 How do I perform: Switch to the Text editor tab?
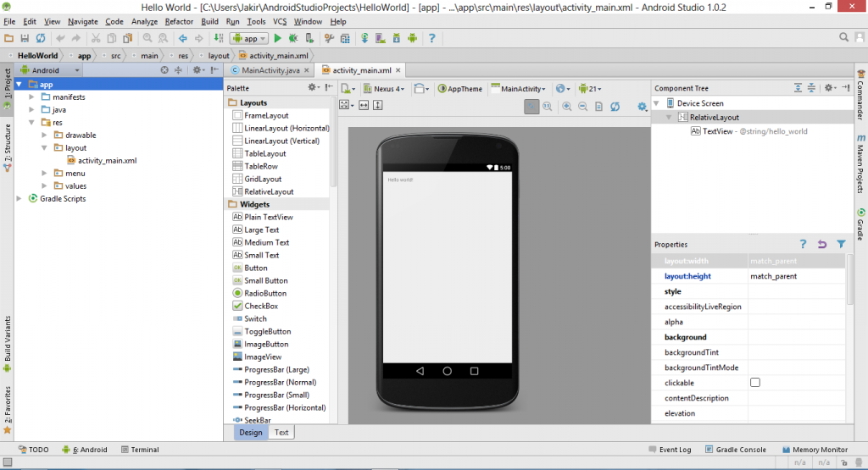[x=281, y=432]
